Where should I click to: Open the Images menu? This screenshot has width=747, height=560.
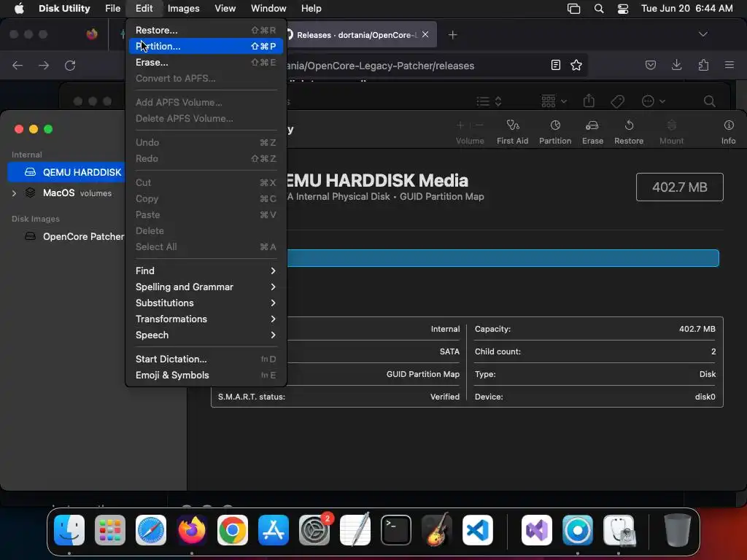(183, 9)
